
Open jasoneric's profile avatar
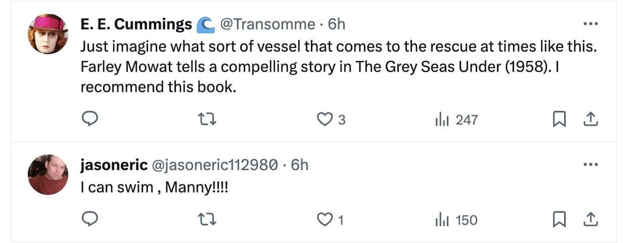pyautogui.click(x=47, y=175)
